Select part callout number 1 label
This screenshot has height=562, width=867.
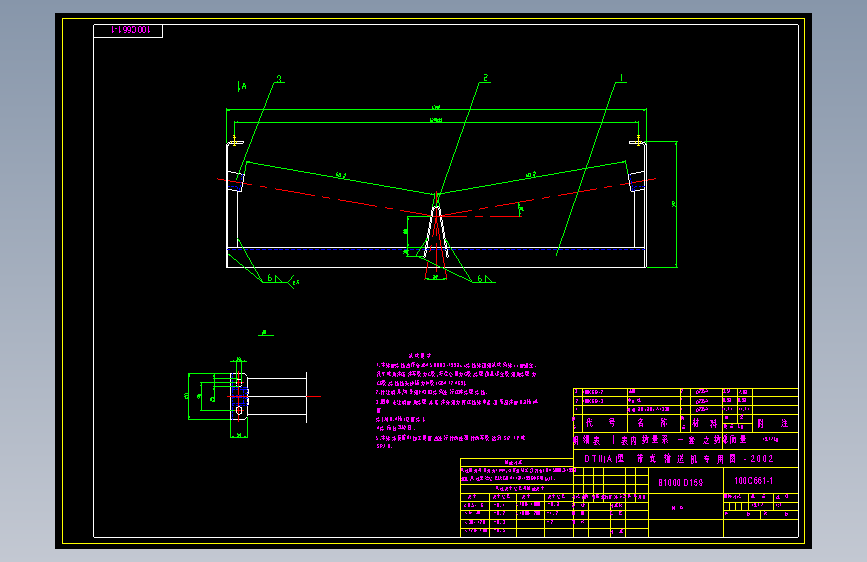tap(621, 79)
